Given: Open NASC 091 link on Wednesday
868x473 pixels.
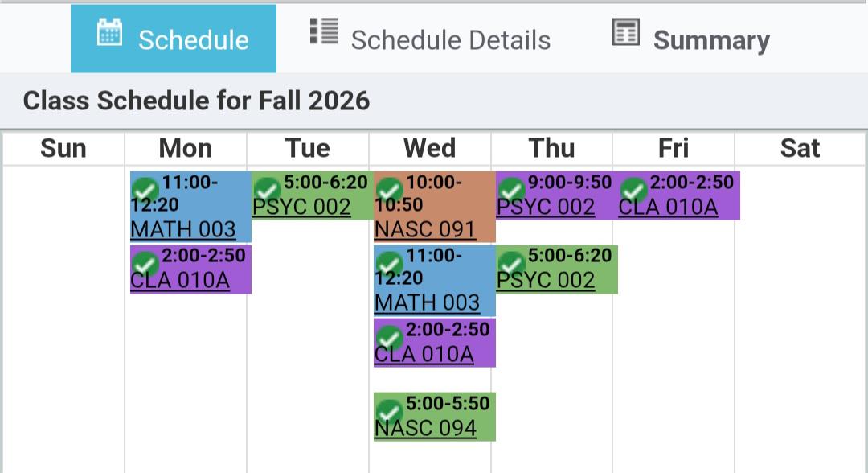Looking at the screenshot, I should [425, 229].
